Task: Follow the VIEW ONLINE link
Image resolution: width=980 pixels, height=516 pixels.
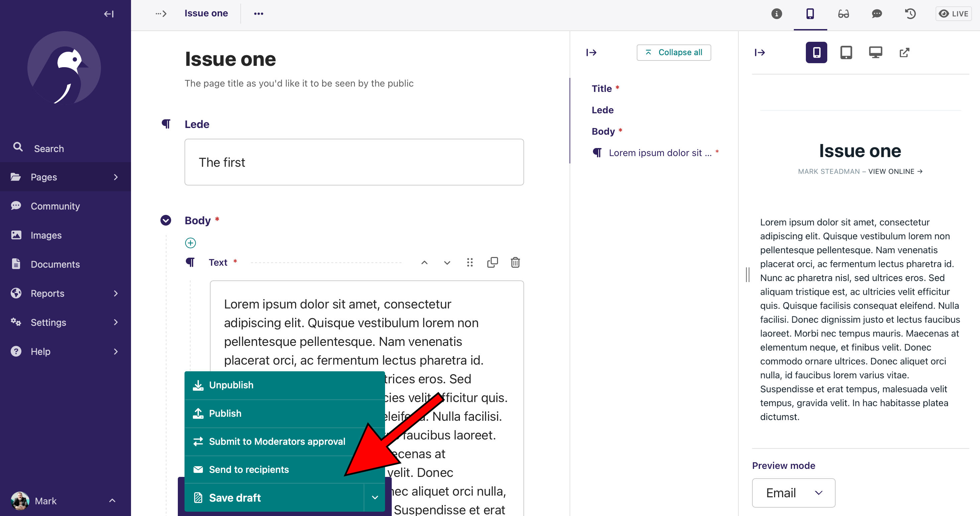Action: pos(892,171)
